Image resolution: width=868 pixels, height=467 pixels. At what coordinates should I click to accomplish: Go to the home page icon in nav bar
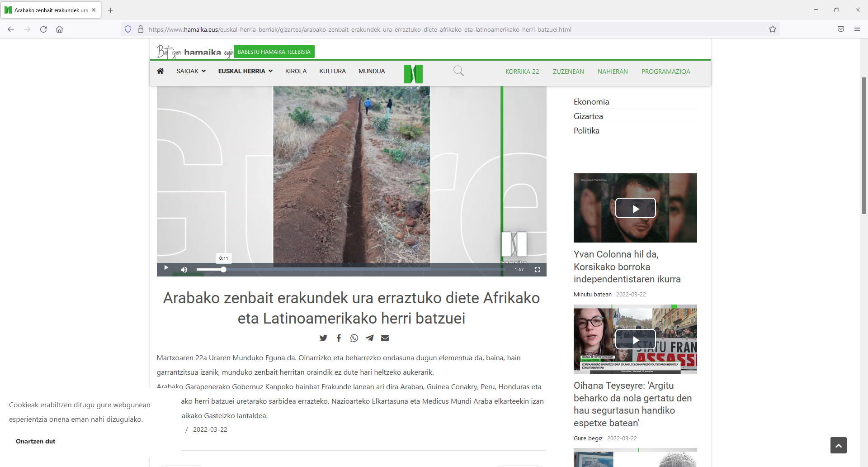160,71
